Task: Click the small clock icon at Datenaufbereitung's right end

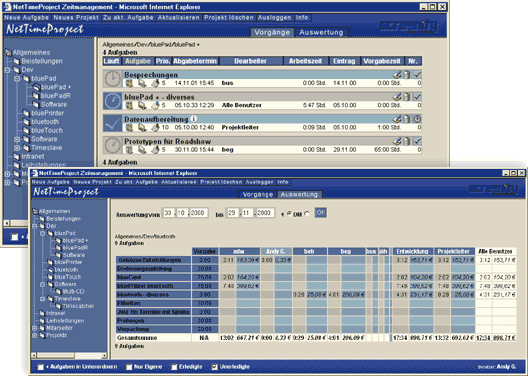Action: coord(417,119)
